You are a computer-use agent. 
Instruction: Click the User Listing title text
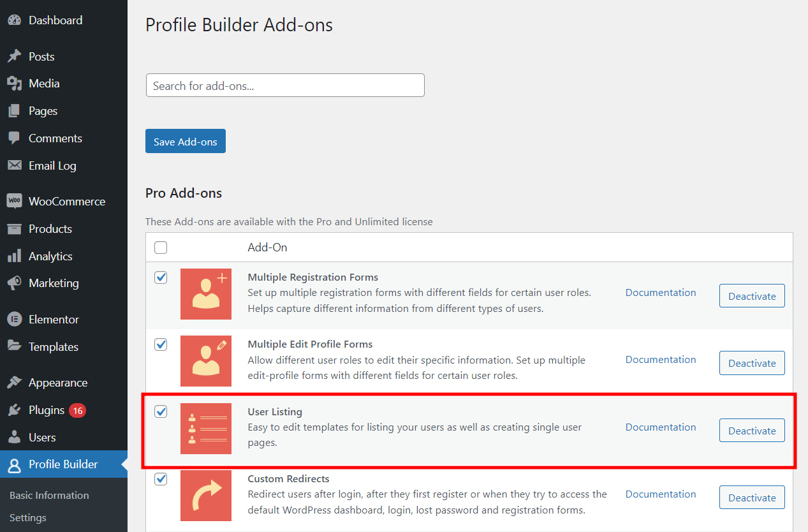tap(275, 412)
